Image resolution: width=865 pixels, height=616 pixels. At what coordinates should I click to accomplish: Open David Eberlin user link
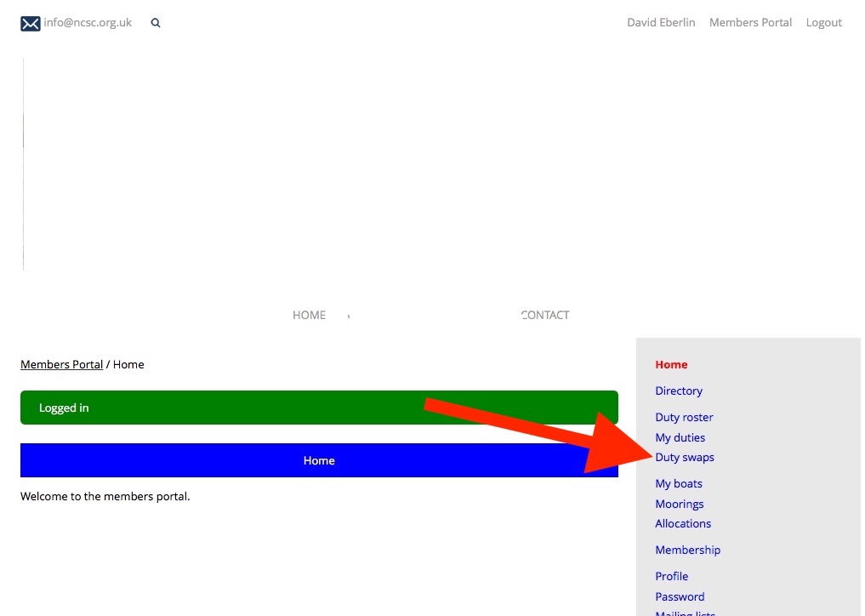(661, 23)
